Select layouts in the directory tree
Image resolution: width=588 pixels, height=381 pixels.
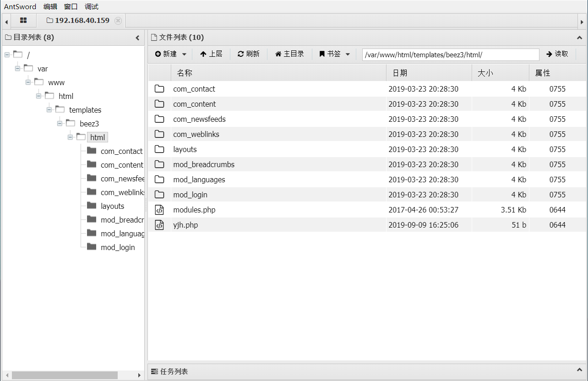pyautogui.click(x=112, y=206)
